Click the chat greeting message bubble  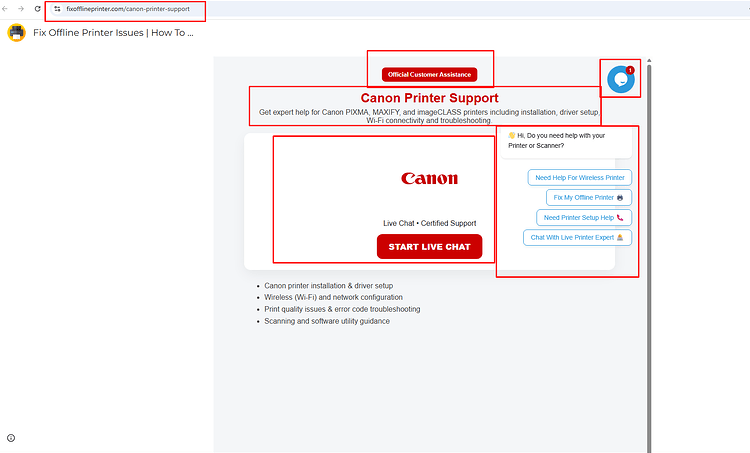tap(566, 142)
